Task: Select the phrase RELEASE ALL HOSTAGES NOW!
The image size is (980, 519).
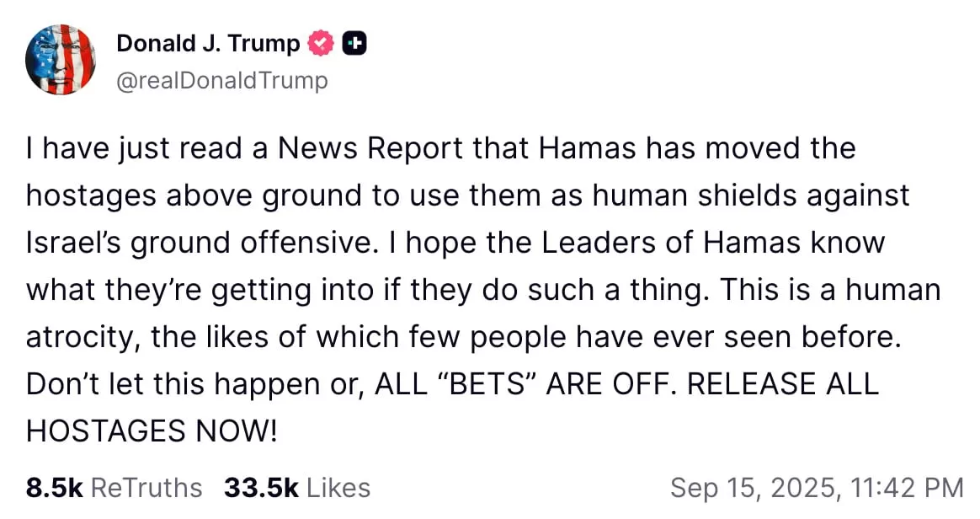Action: tap(452, 407)
